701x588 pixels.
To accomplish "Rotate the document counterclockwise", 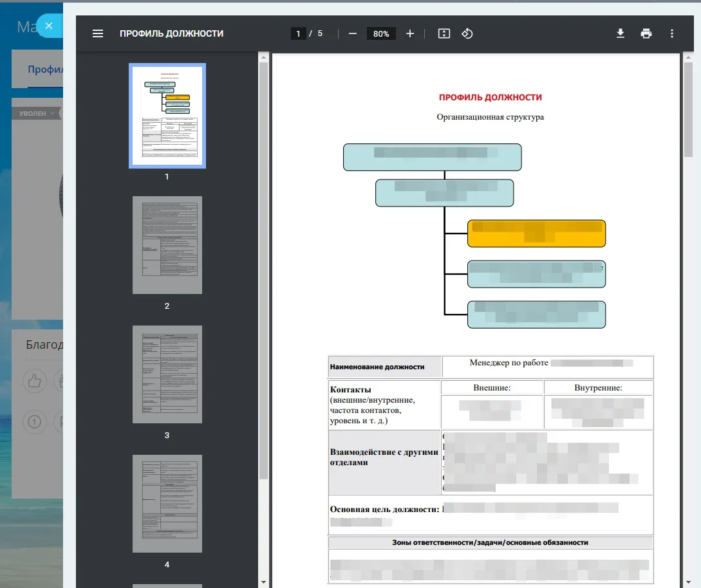I will coord(467,33).
